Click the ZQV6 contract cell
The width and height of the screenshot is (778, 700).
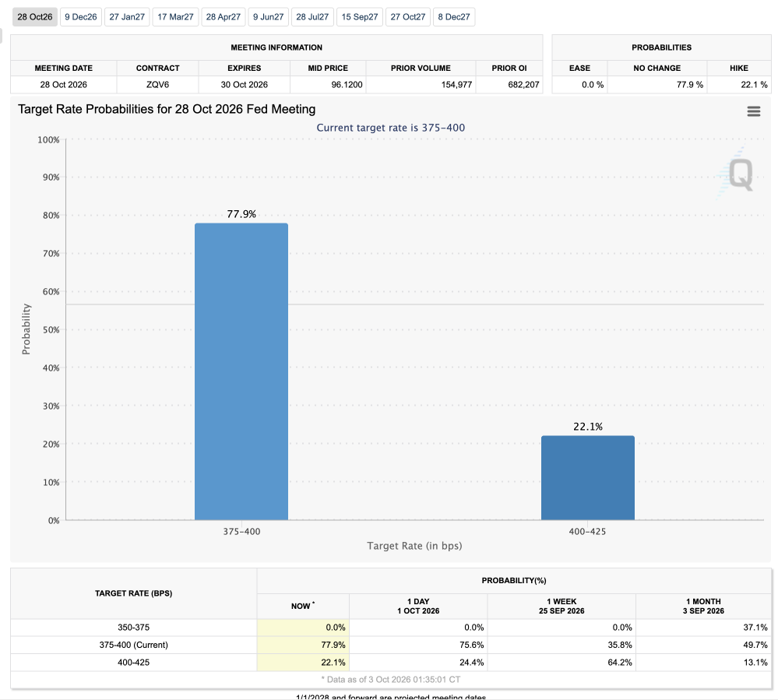158,85
